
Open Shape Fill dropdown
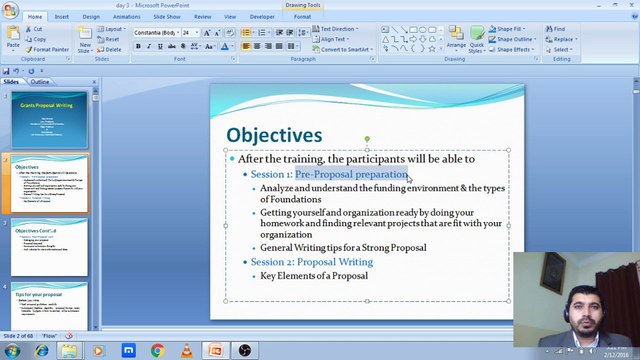[507, 29]
